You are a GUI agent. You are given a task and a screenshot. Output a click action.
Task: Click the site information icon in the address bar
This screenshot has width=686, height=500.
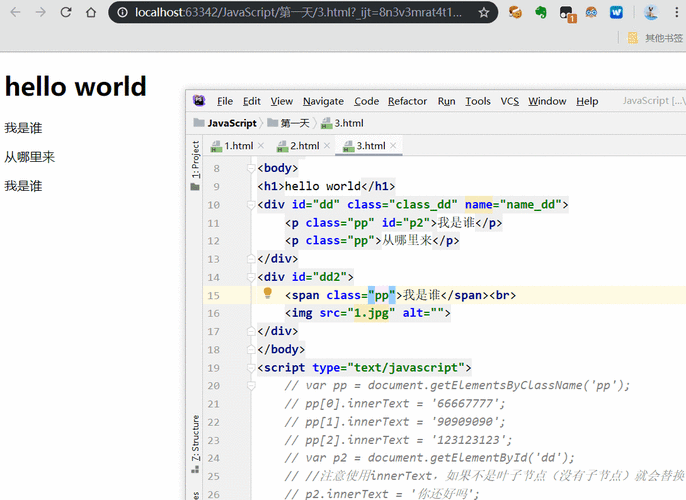coord(122,13)
